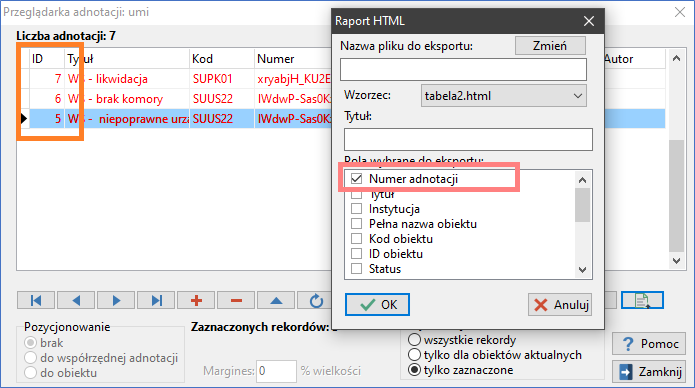This screenshot has height=388, width=695.
Task: Click Zmień to change export file
Action: coord(550,46)
